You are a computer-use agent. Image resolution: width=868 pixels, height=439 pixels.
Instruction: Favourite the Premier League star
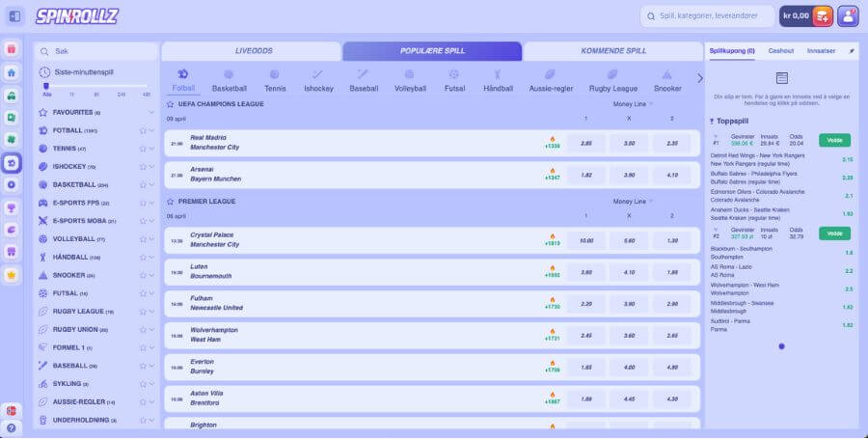170,202
